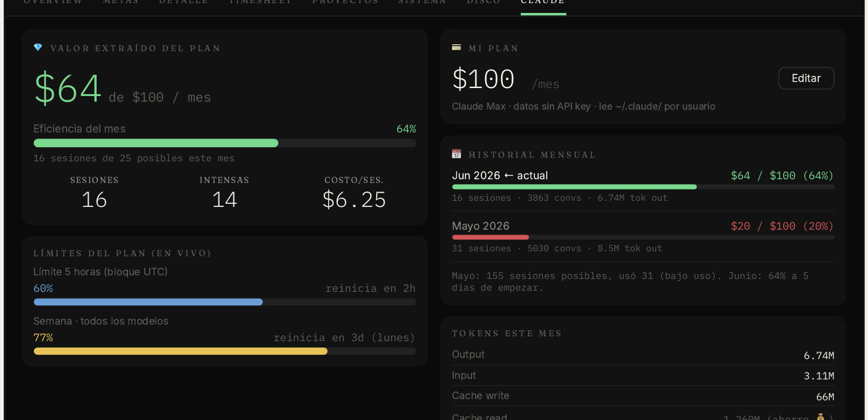
Task: Click the Claude Max plan description line
Action: coord(584,106)
